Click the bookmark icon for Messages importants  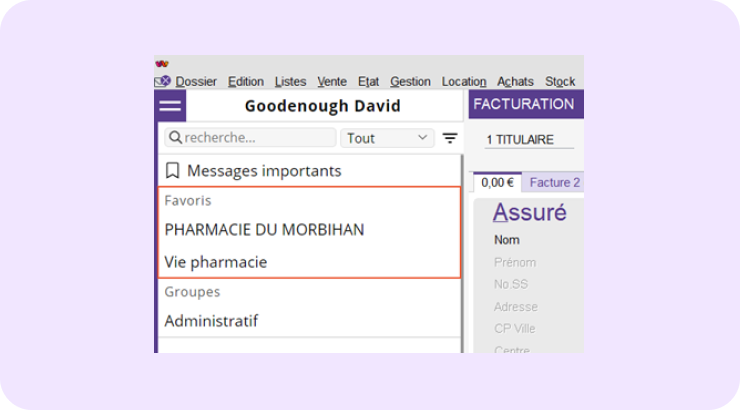[x=173, y=171]
